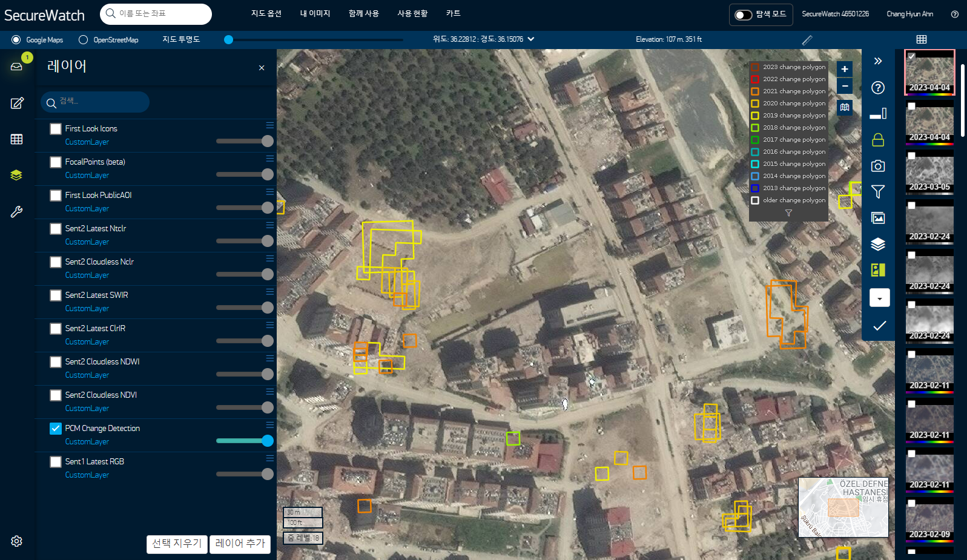Click the wrench tools icon in left sidebar
This screenshot has width=967, height=560.
pyautogui.click(x=16, y=212)
